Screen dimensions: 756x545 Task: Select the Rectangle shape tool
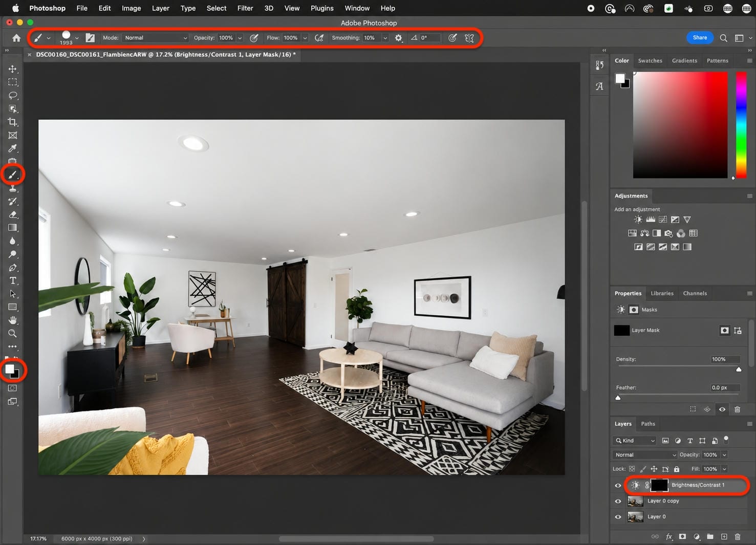[13, 307]
